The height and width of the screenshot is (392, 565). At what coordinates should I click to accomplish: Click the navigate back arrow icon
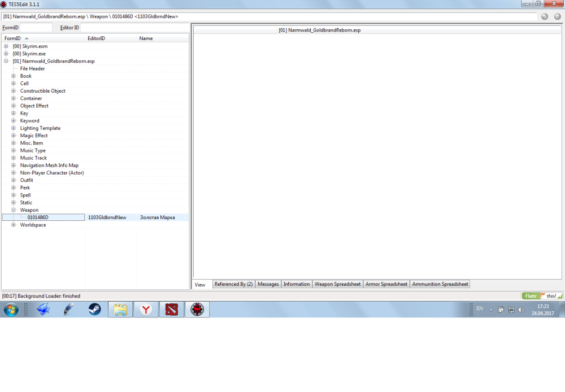545,16
